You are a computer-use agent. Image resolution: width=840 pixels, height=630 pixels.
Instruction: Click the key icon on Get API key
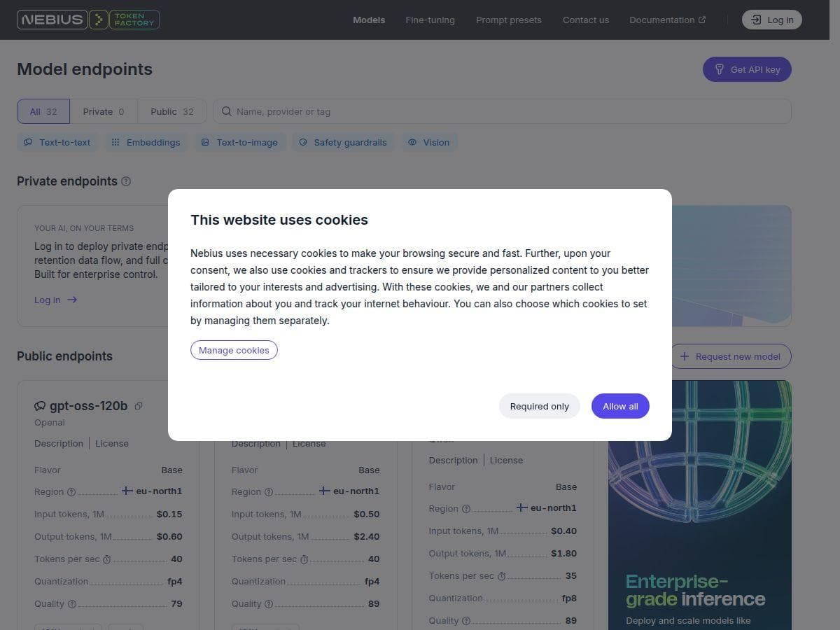coord(720,69)
